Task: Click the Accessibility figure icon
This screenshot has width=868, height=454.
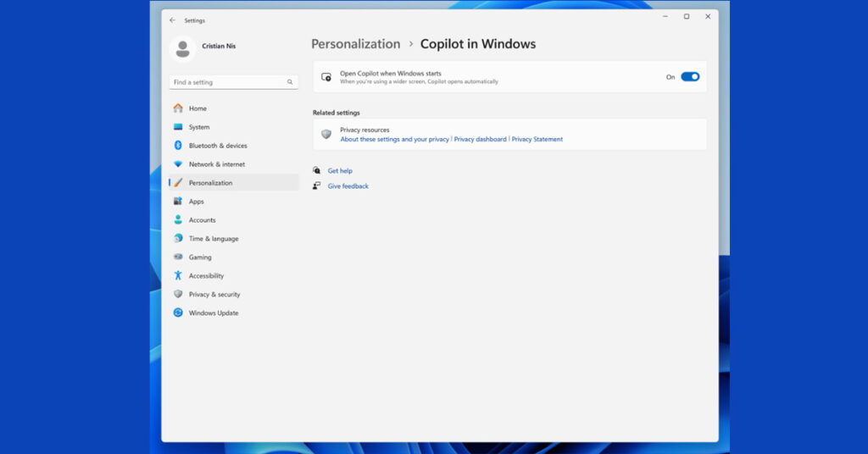Action: pos(178,275)
